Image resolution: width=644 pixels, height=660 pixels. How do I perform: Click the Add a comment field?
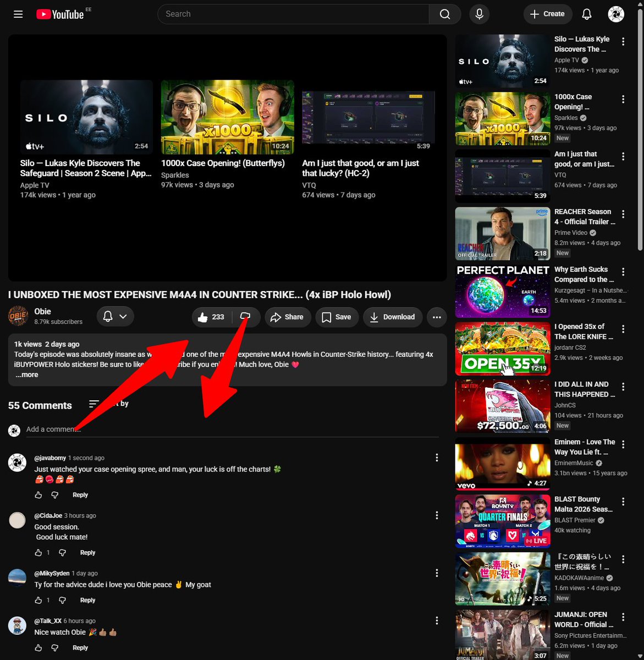point(233,429)
